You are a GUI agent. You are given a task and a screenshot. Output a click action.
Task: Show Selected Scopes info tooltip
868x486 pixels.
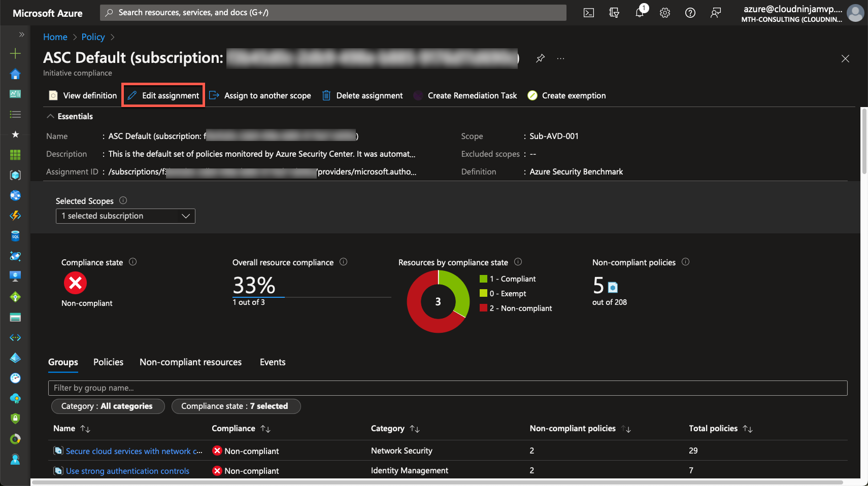pos(123,200)
